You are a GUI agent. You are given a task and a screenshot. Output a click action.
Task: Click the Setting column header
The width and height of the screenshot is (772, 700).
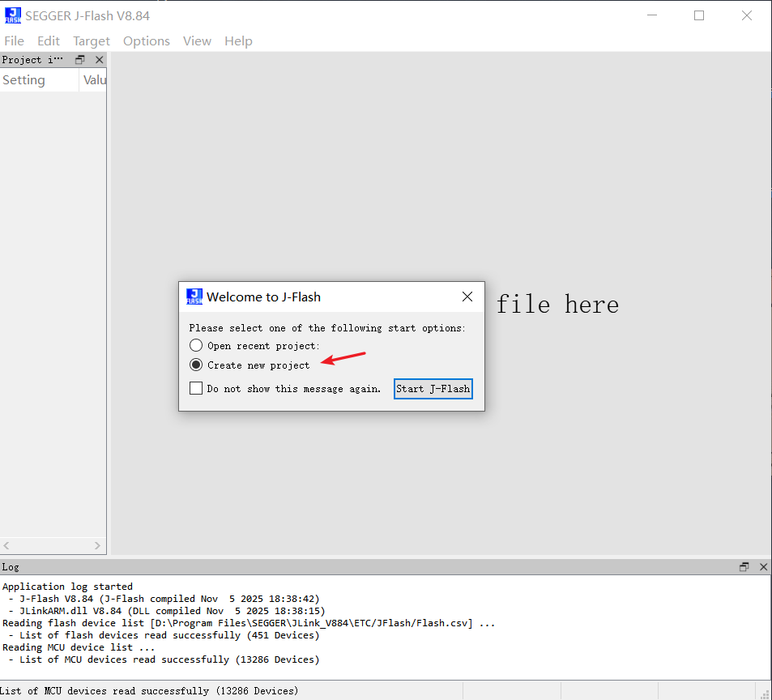(x=40, y=79)
